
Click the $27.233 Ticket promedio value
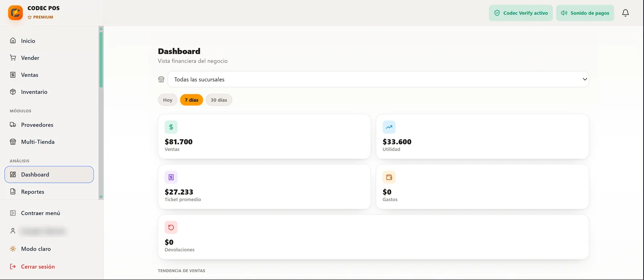(179, 192)
